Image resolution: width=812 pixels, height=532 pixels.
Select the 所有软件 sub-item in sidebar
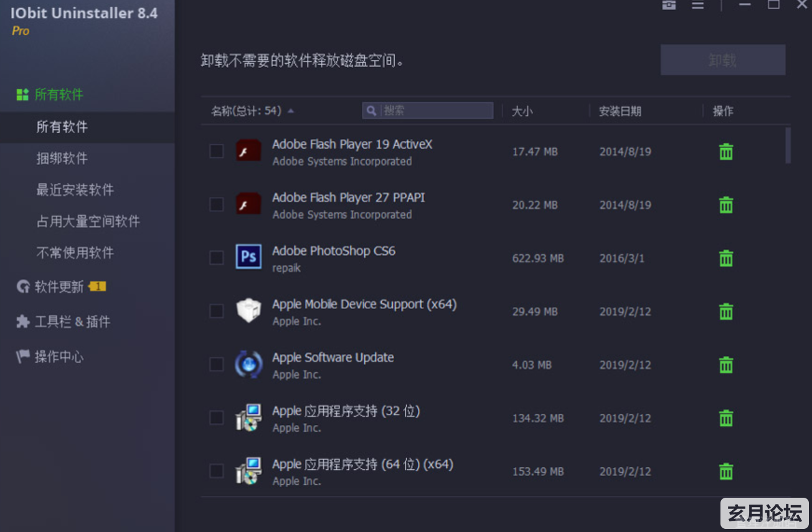87,127
